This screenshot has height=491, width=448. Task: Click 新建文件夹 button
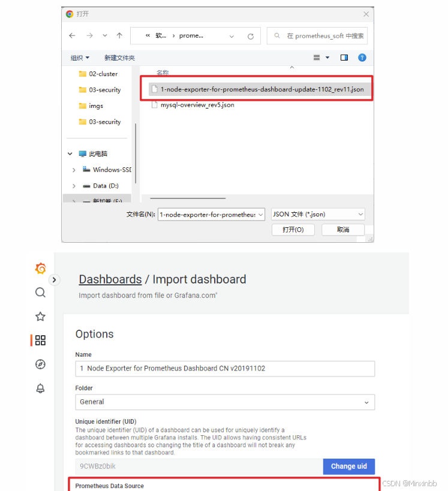[119, 58]
